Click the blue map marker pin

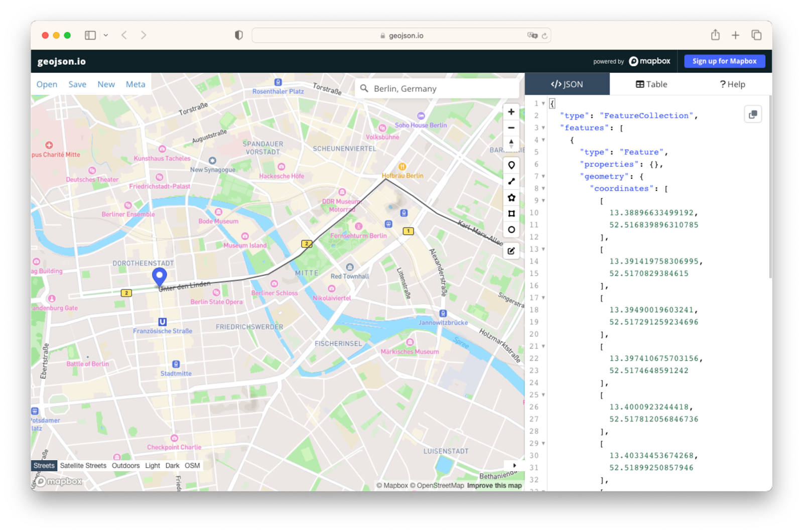click(160, 277)
